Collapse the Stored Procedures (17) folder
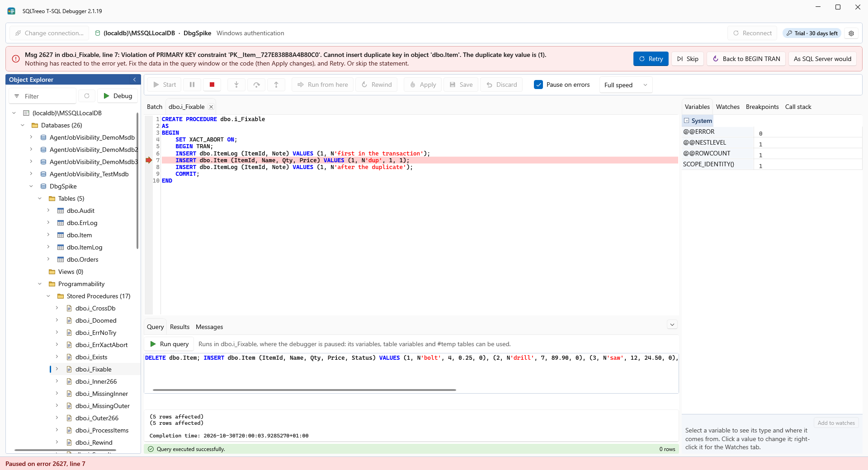Screen dimensions: 868x470 (x=48, y=296)
